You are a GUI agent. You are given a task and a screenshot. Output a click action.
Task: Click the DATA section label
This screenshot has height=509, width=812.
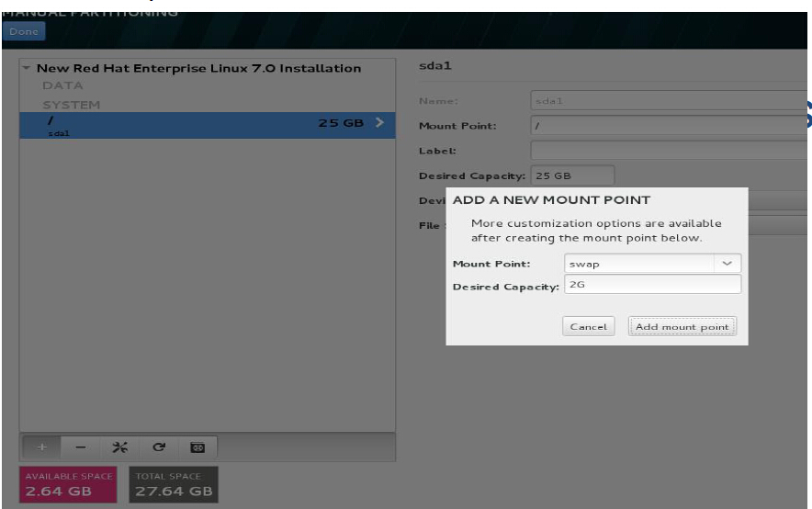62,85
